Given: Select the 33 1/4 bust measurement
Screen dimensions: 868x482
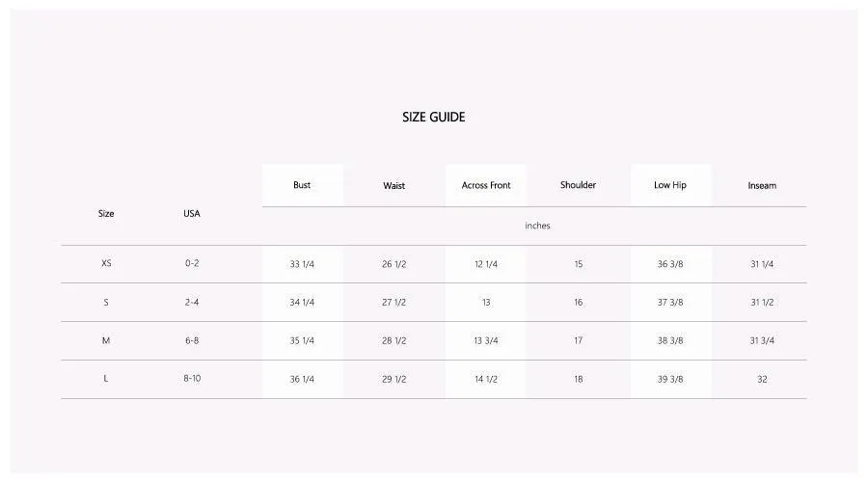Looking at the screenshot, I should point(302,264).
